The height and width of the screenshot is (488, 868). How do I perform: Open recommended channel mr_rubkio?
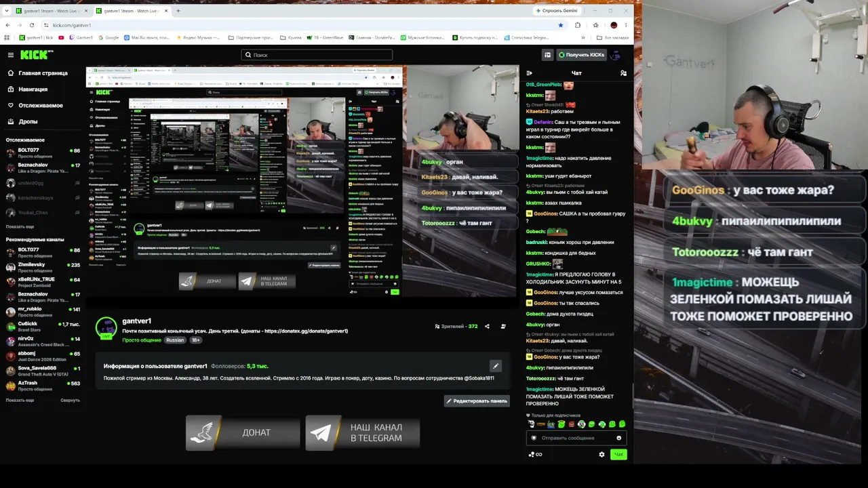coord(43,312)
